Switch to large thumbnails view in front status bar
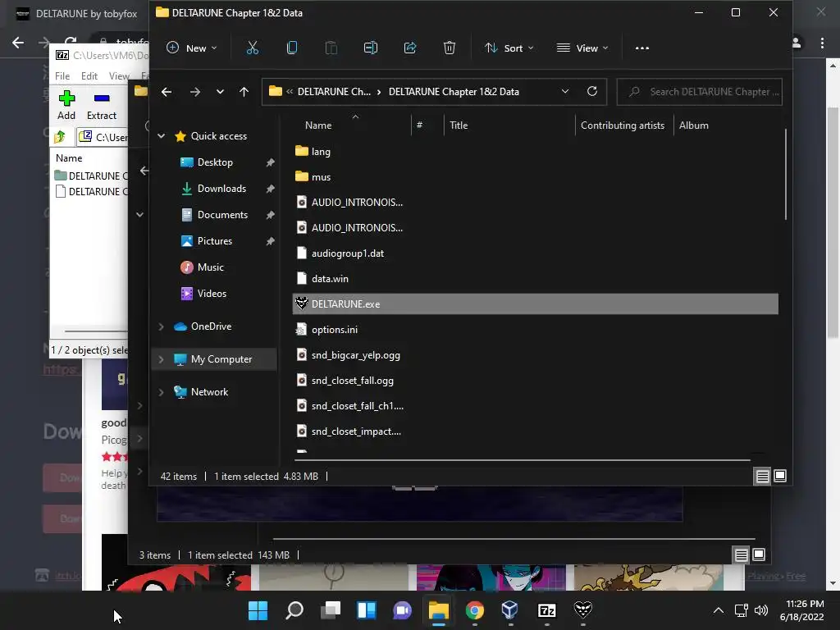The height and width of the screenshot is (630, 840). coord(780,476)
